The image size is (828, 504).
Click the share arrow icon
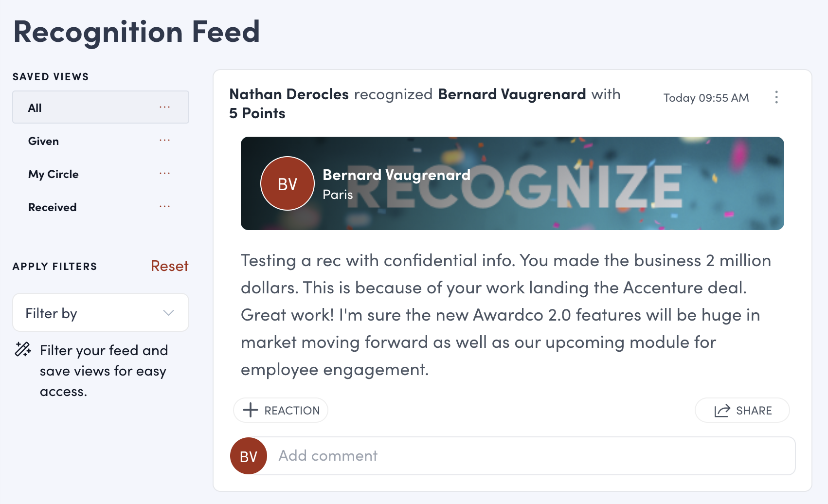tap(722, 411)
